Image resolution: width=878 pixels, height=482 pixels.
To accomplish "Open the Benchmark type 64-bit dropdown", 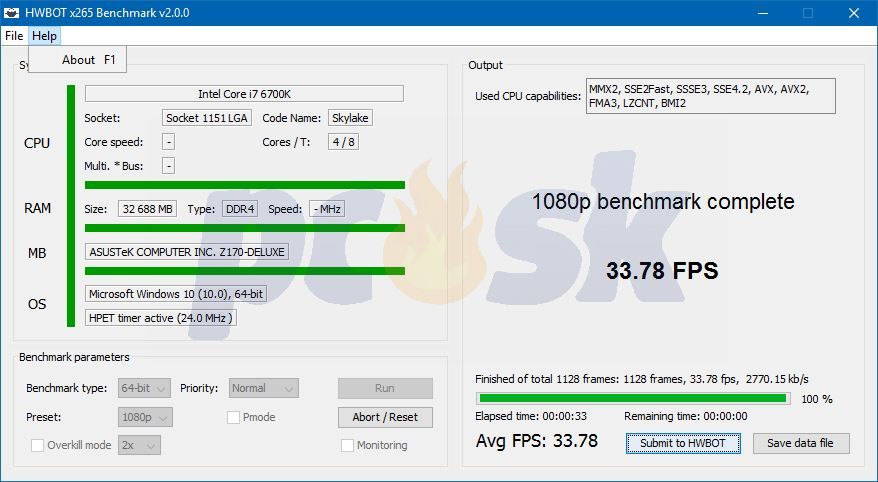I will [x=144, y=388].
